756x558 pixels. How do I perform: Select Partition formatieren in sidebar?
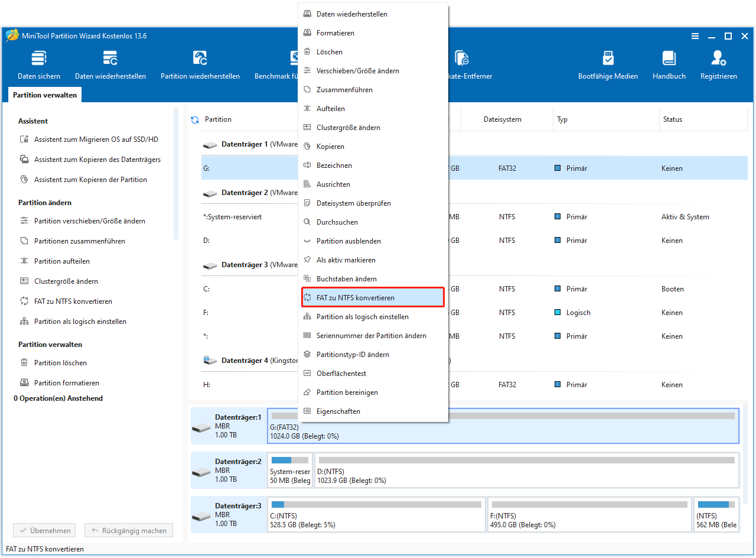pyautogui.click(x=60, y=383)
